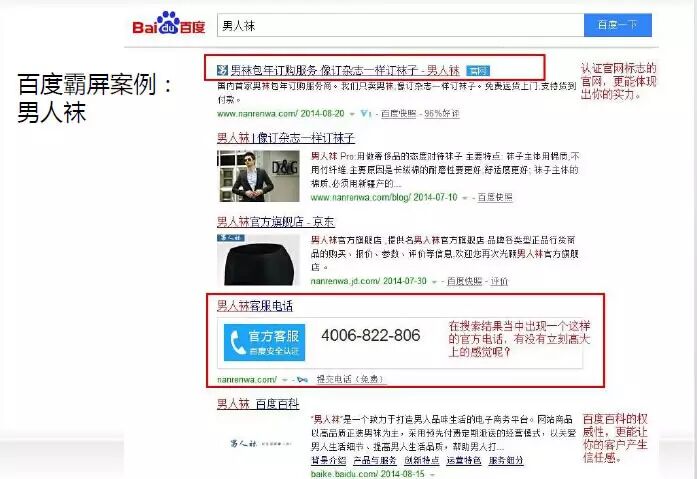The width and height of the screenshot is (697, 479).
Task: Click the 百度一下 search button
Action: pyautogui.click(x=618, y=25)
